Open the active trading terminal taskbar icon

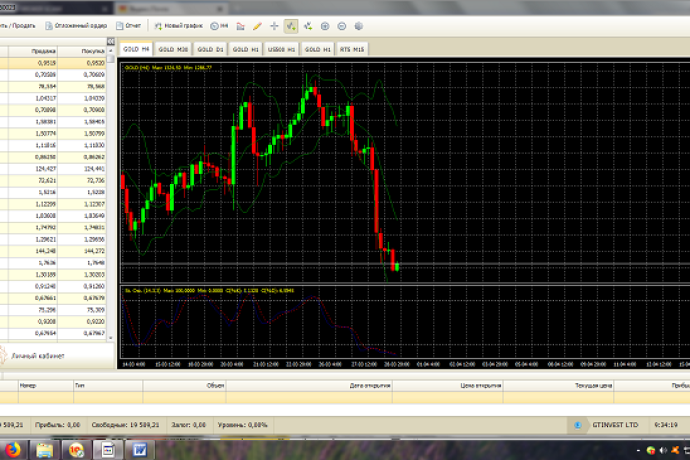click(108, 450)
